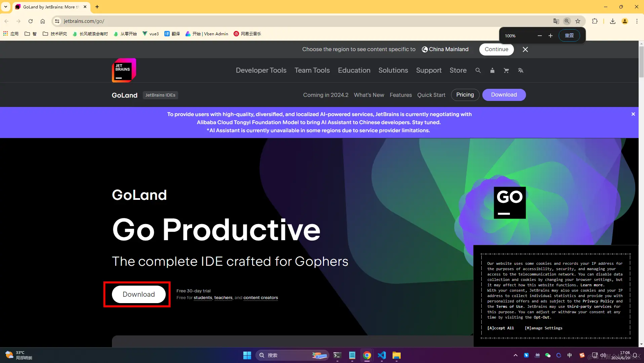Open the Team Tools menu
The width and height of the screenshot is (644, 363).
[x=312, y=70]
